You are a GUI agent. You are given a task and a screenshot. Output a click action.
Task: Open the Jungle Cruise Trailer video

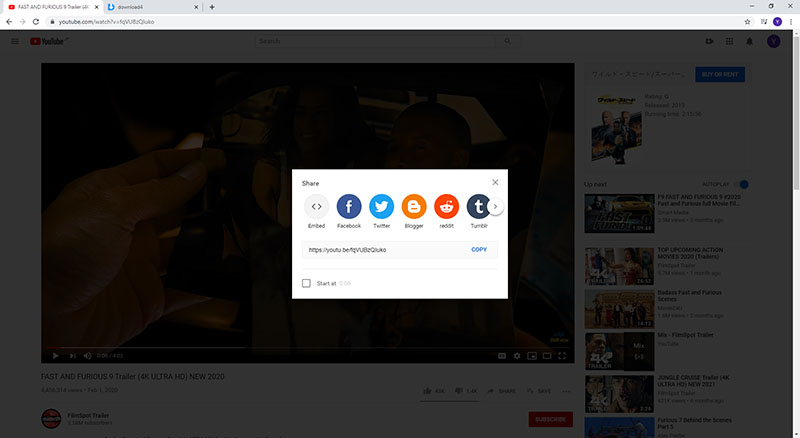pyautogui.click(x=619, y=394)
